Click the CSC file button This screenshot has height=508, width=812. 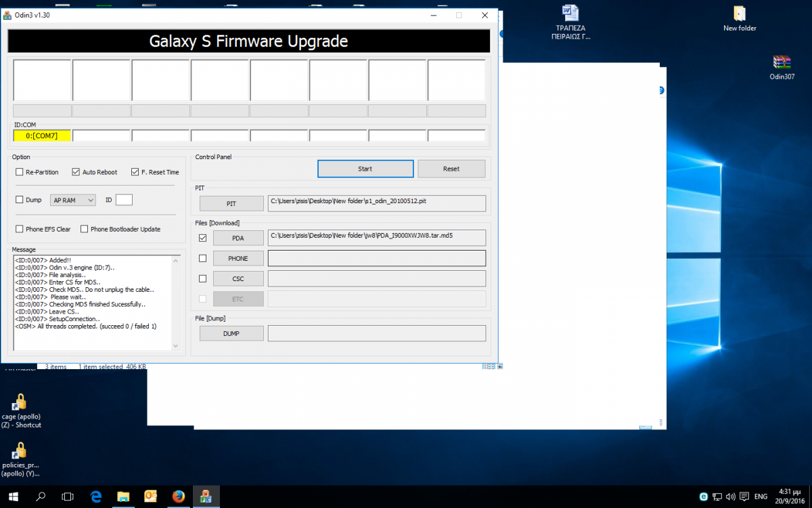pos(238,278)
